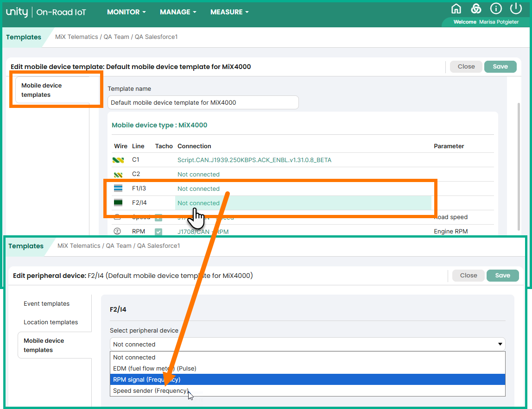
Task: Click the template list vertical scrollbar
Action: click(x=519, y=166)
